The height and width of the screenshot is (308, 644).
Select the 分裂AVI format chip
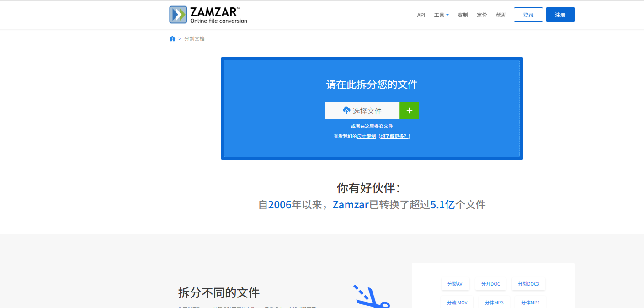point(455,284)
